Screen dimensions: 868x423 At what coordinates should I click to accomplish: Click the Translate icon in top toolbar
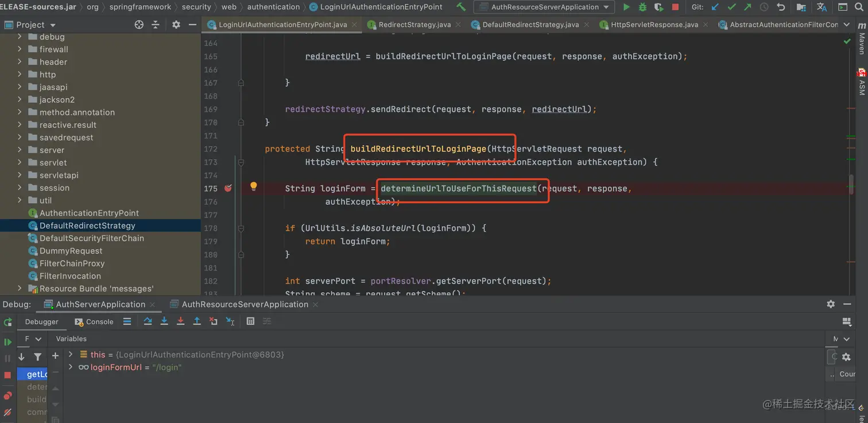(821, 7)
